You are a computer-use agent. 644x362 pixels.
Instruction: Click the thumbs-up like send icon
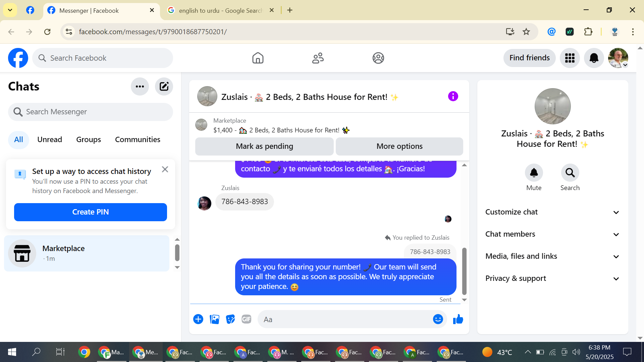click(x=458, y=319)
